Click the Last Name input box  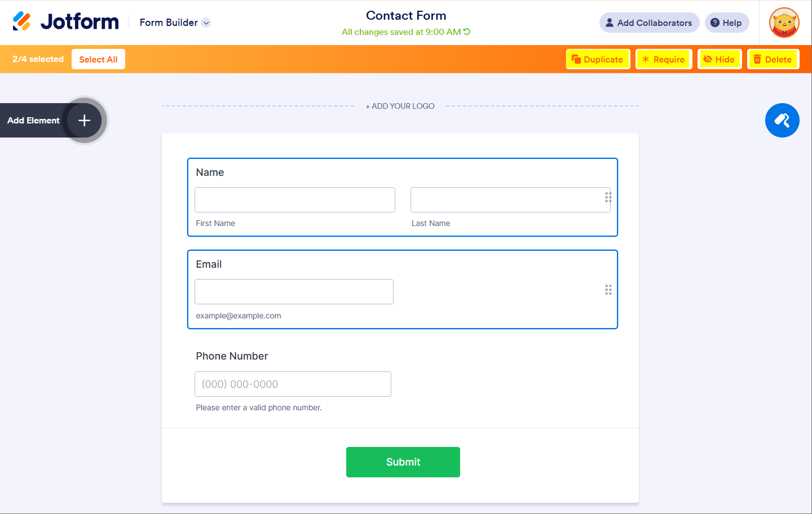(x=507, y=200)
